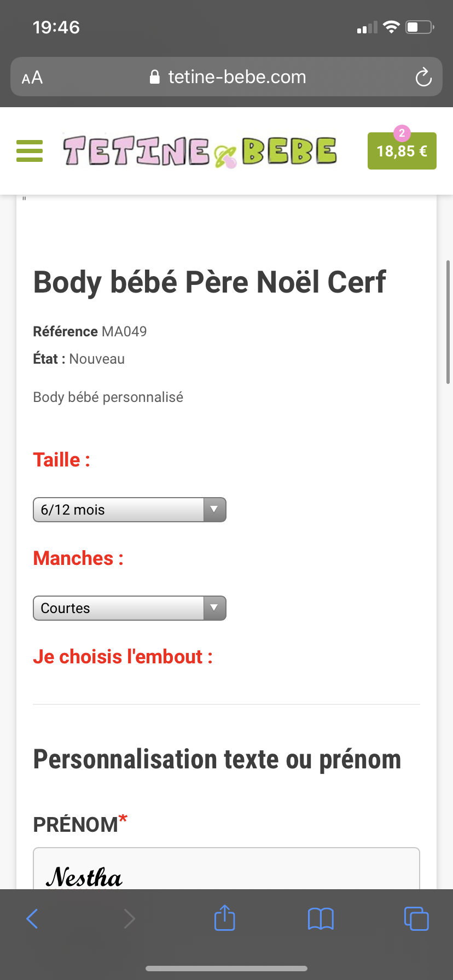453x980 pixels.
Task: Open Safari text size AA options
Action: point(32,77)
